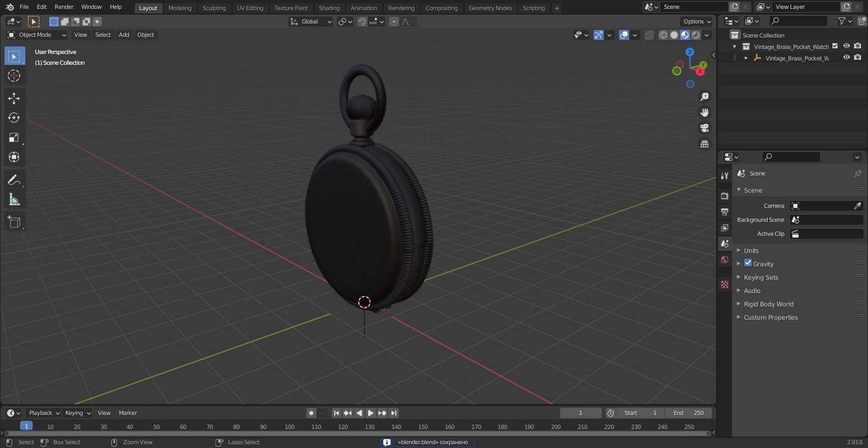The width and height of the screenshot is (868, 448).
Task: Open the View Layer properties tab
Action: click(x=724, y=227)
